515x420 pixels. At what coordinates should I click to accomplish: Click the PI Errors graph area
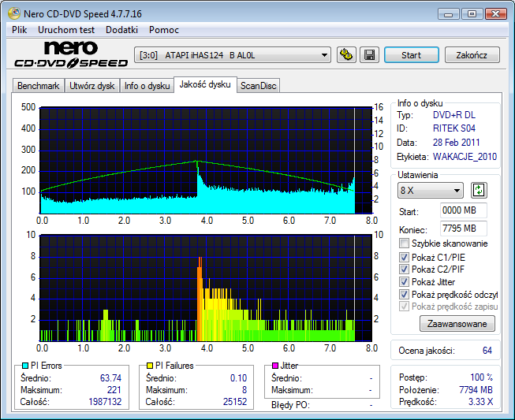click(x=206, y=160)
